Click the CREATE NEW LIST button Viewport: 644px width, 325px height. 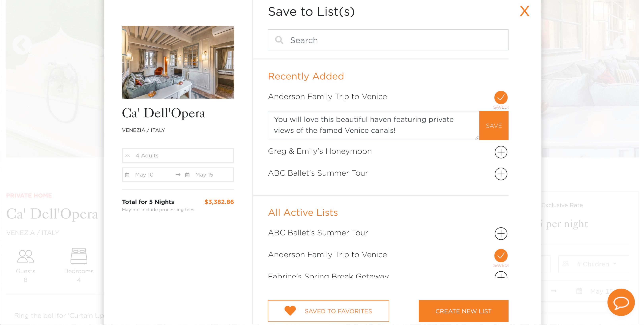click(x=463, y=311)
